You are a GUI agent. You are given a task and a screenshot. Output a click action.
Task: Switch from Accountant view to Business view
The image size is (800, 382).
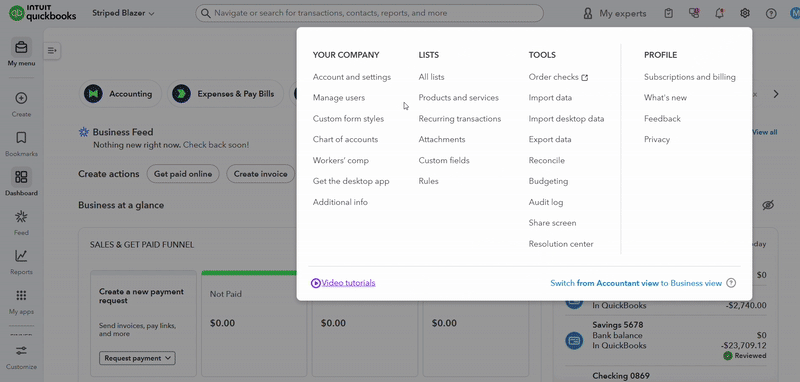pyautogui.click(x=636, y=283)
